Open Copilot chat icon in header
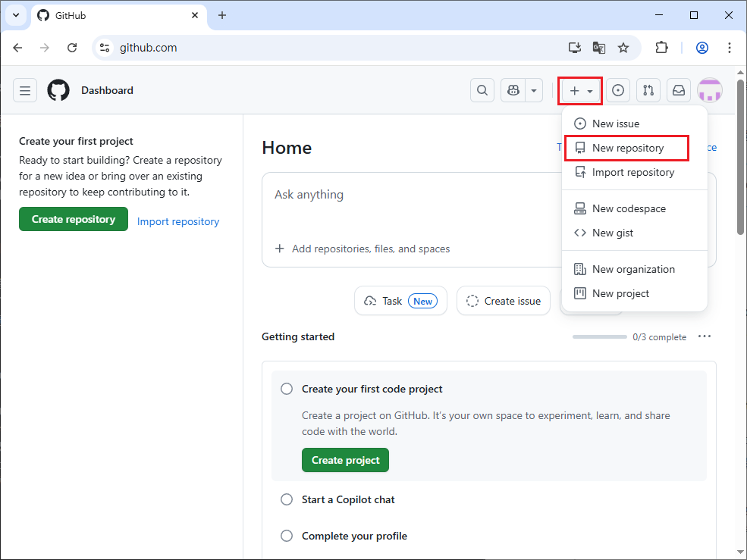Viewport: 747px width, 560px height. [513, 91]
